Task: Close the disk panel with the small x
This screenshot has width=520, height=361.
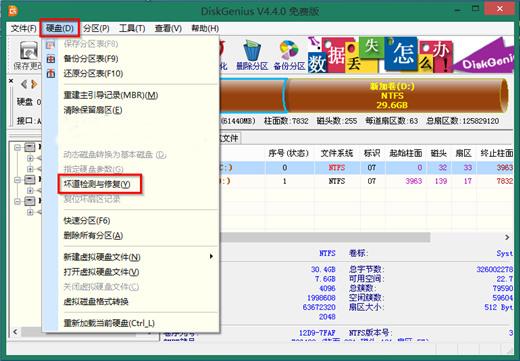Action: (x=11, y=81)
